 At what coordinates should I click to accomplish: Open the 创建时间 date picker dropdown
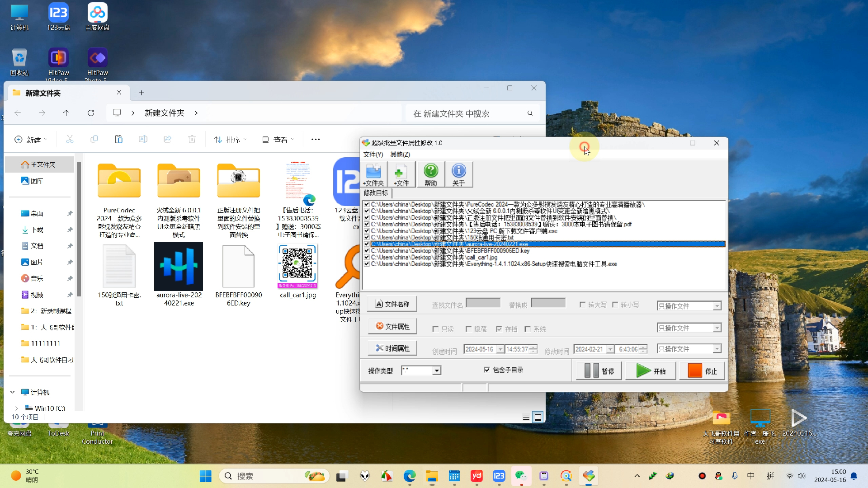coord(500,349)
